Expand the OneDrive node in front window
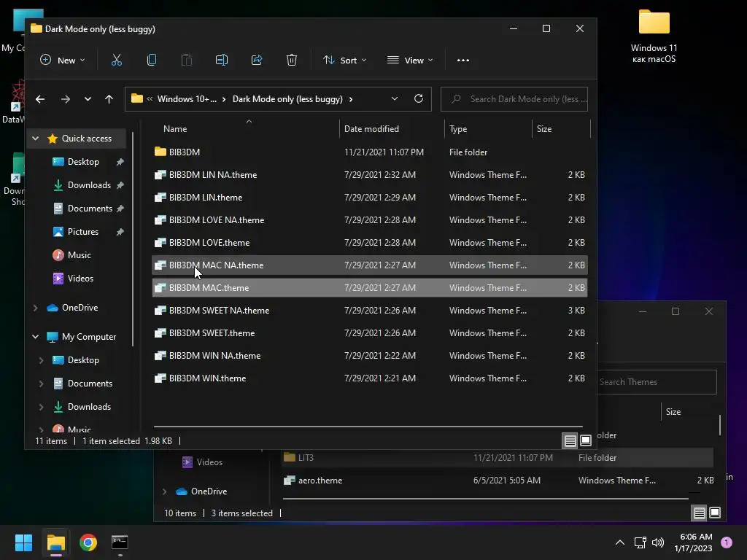The image size is (747, 560). point(35,308)
